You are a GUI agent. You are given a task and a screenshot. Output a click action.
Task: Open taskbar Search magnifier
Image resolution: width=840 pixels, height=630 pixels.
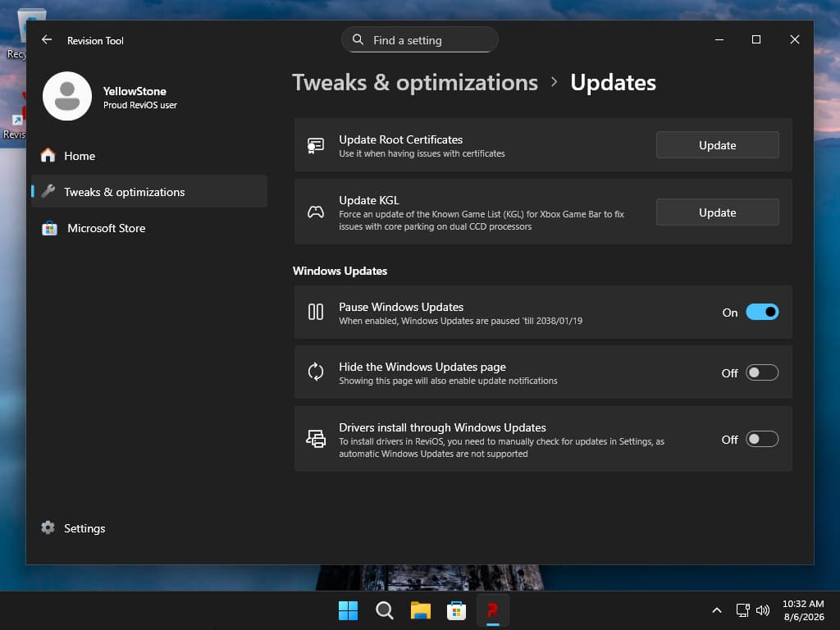tap(384, 610)
